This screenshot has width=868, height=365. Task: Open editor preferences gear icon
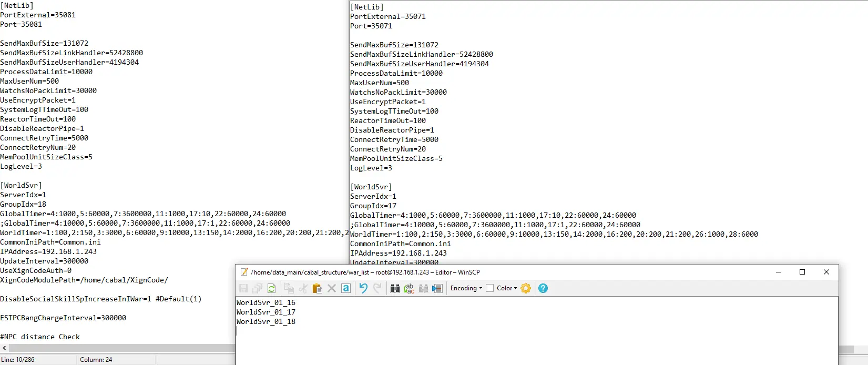[x=526, y=288]
